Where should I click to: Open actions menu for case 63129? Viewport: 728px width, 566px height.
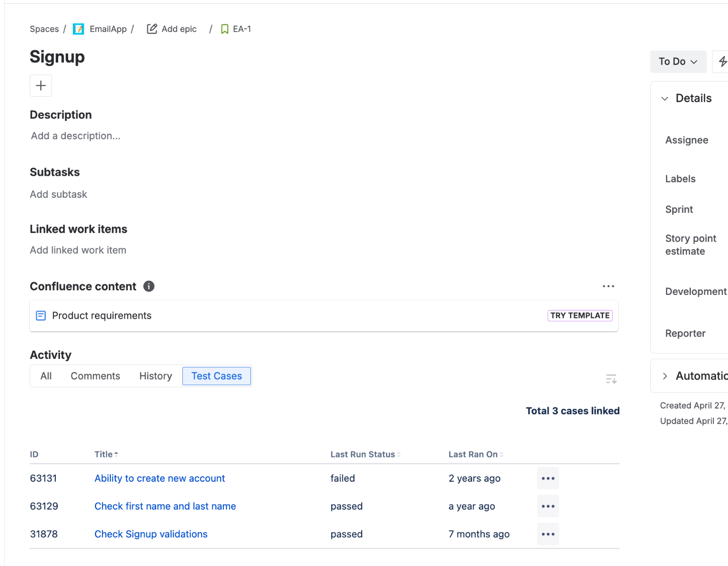(x=548, y=506)
